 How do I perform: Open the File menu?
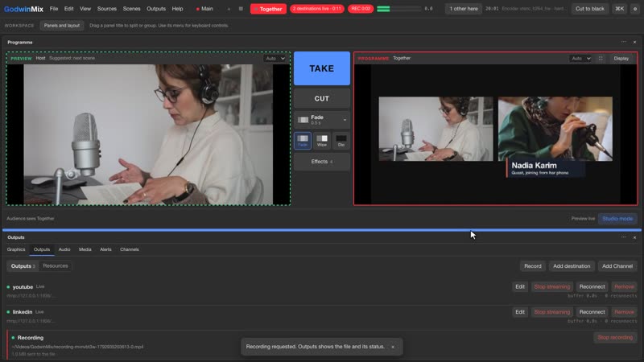pyautogui.click(x=54, y=9)
